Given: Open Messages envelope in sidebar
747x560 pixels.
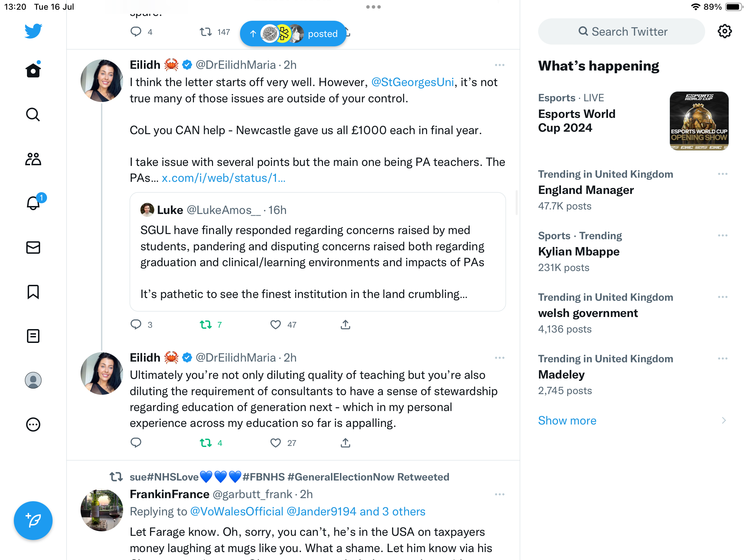Looking at the screenshot, I should point(33,248).
